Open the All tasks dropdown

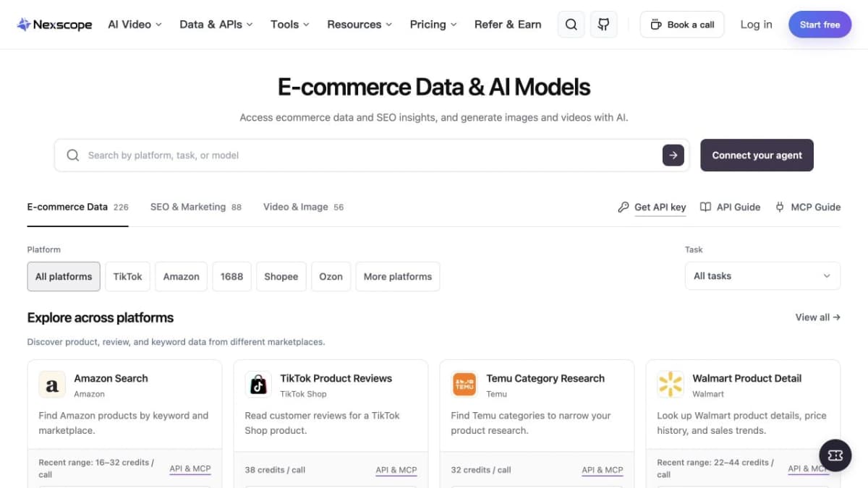[x=762, y=276]
